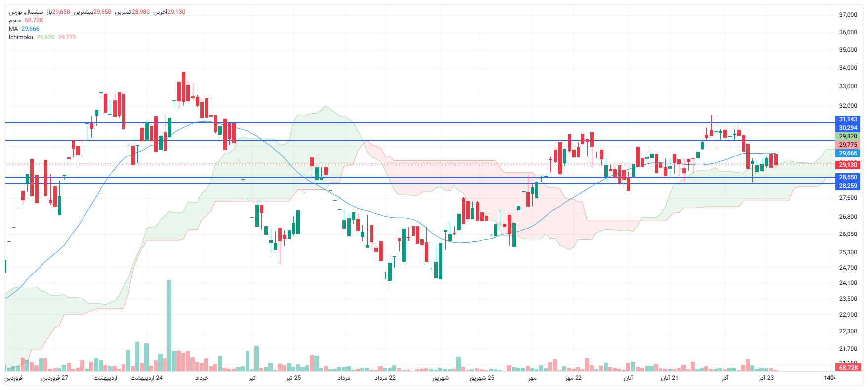Click the 28,259 blue price label

point(848,186)
